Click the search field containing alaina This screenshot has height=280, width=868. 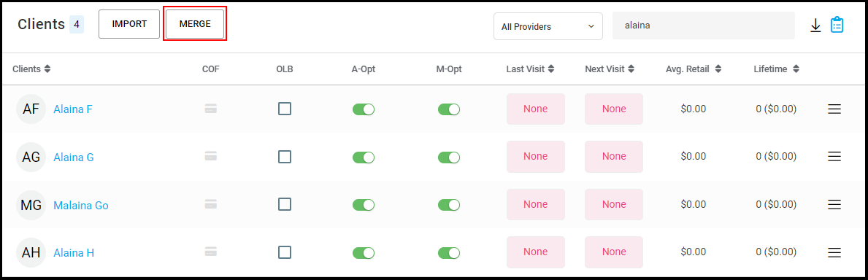pyautogui.click(x=704, y=26)
